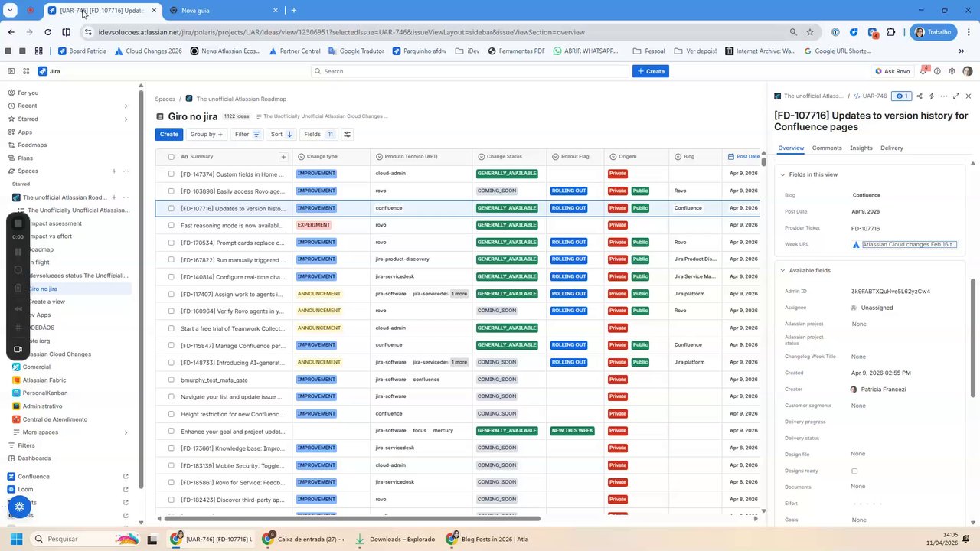This screenshot has width=980, height=551.
Task: Close the idea side panel
Action: pyautogui.click(x=969, y=96)
